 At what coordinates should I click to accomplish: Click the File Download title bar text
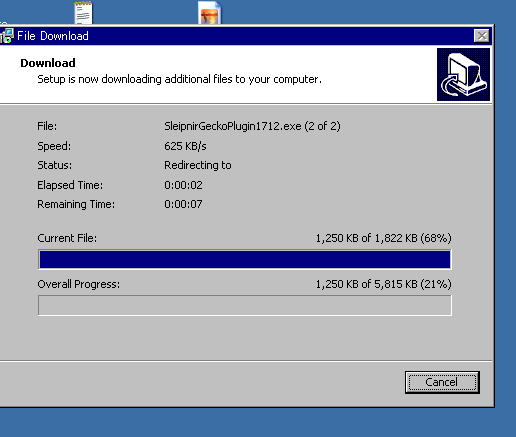[x=53, y=36]
